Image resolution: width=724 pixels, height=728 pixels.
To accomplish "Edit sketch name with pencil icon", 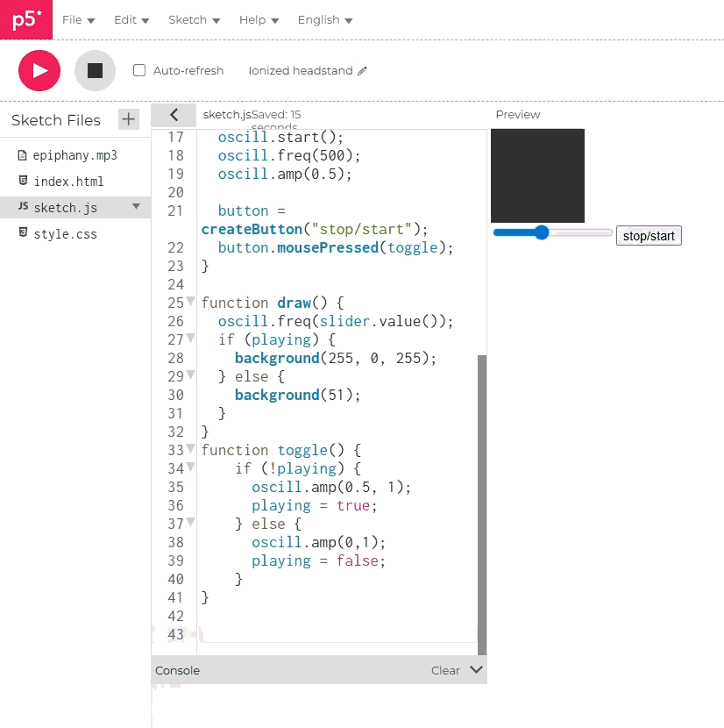I will coord(362,70).
